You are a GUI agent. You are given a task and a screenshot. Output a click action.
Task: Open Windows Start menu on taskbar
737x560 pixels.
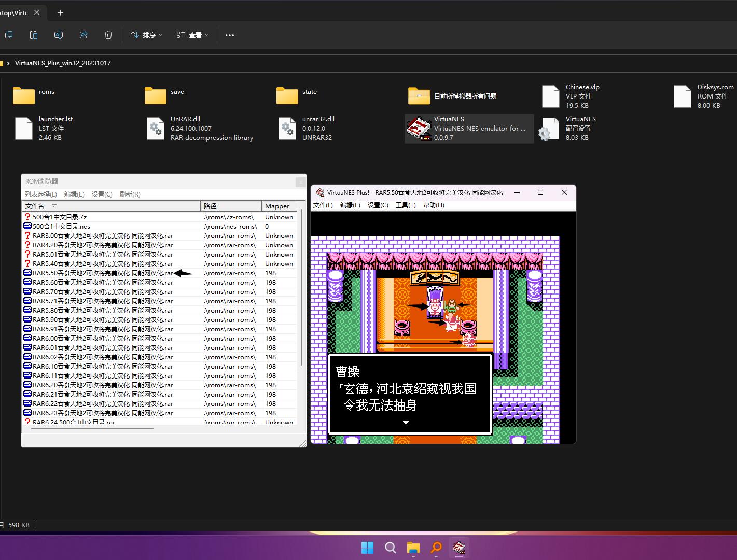[x=367, y=548]
